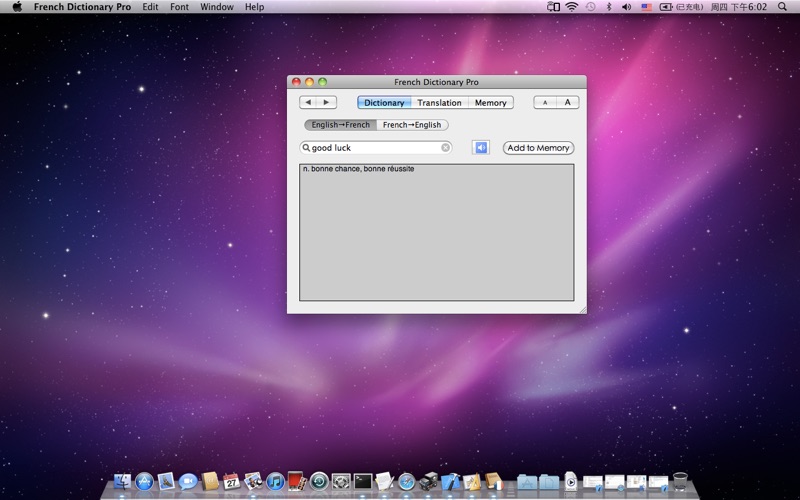This screenshot has height=500, width=800.
Task: Go forward with the right arrow button
Action: [x=327, y=102]
